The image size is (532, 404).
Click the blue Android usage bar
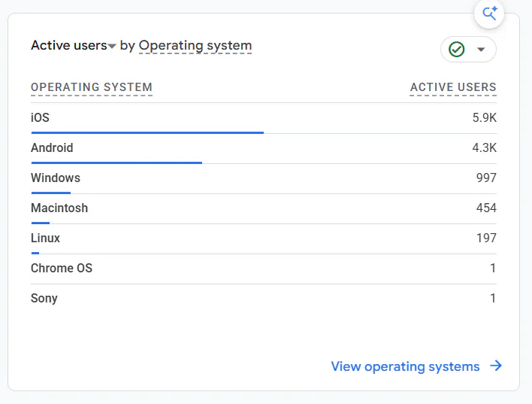116,163
